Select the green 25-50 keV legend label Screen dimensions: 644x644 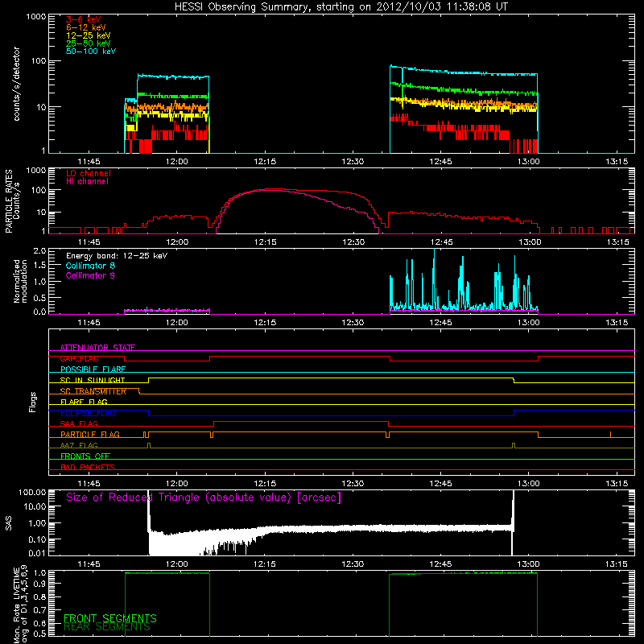tap(89, 43)
